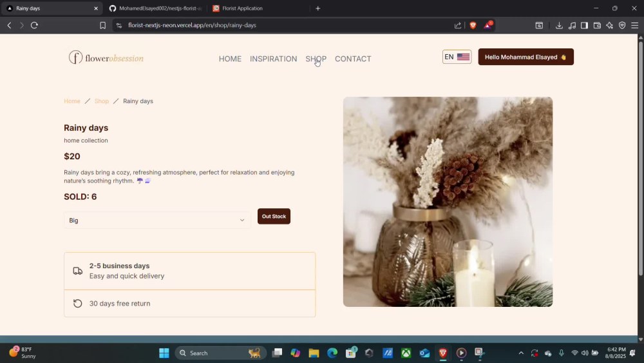
Task: Open the EN language selector
Action: 457,57
